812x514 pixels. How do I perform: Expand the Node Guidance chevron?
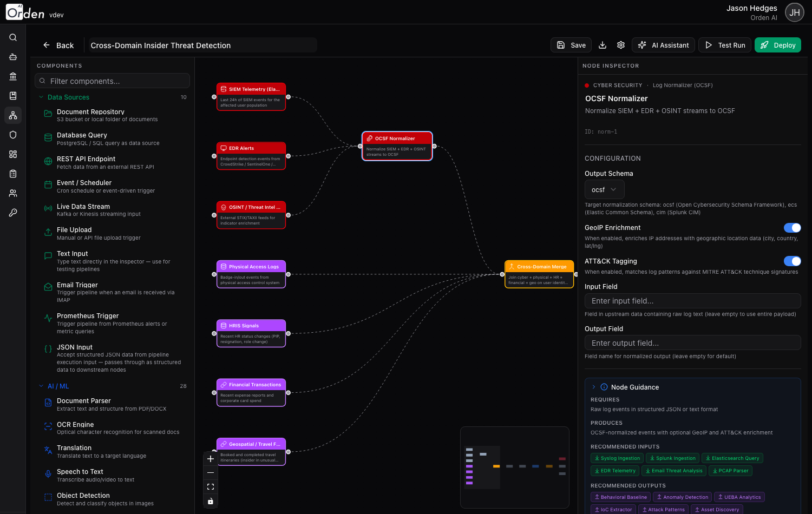click(x=594, y=387)
